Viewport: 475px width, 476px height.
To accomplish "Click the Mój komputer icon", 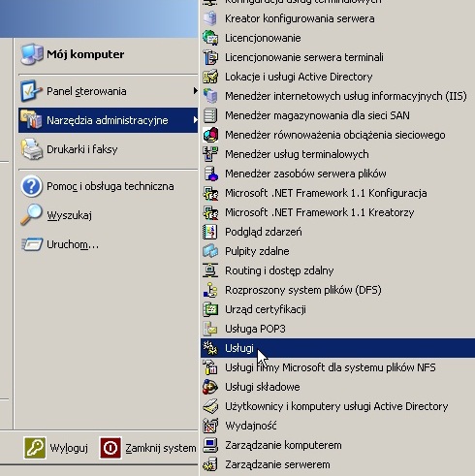I will (32, 54).
